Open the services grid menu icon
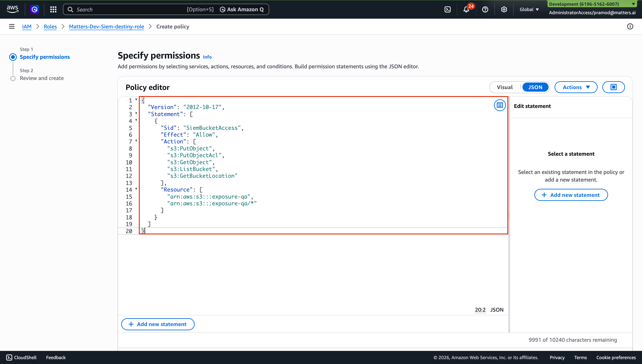This screenshot has width=642, height=364. [53, 10]
